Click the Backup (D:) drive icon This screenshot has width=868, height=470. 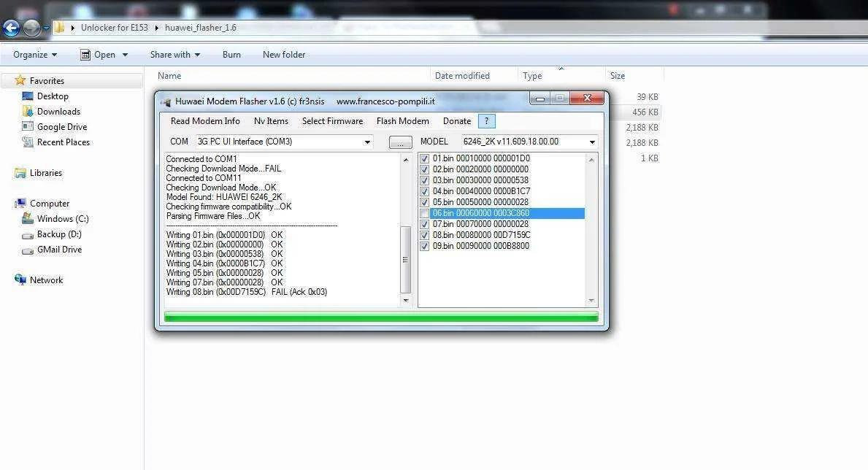[x=27, y=235]
